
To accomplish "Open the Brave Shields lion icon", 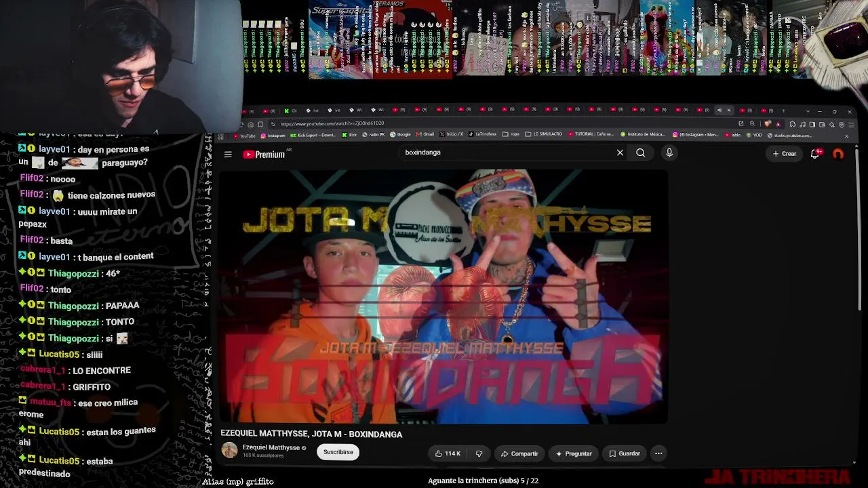I will pos(768,124).
